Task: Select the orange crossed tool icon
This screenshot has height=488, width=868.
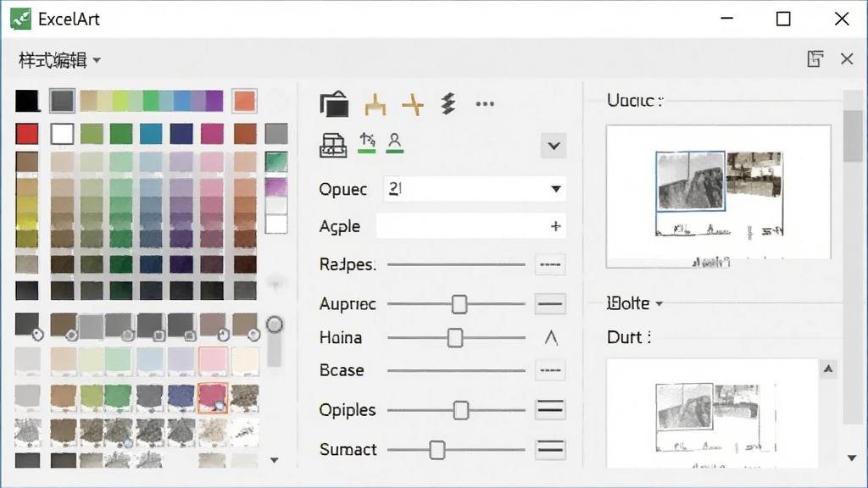Action: click(x=413, y=104)
